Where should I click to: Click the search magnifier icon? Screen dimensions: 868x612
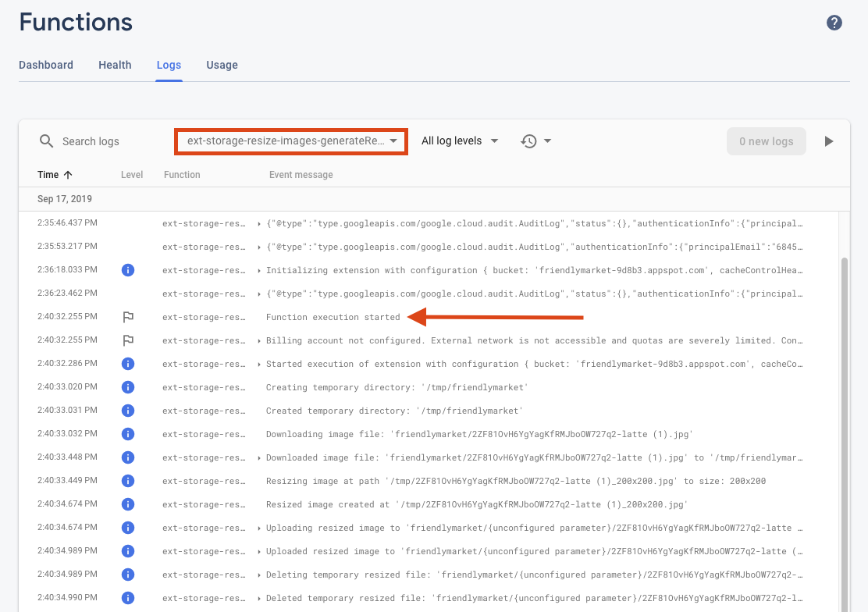47,141
